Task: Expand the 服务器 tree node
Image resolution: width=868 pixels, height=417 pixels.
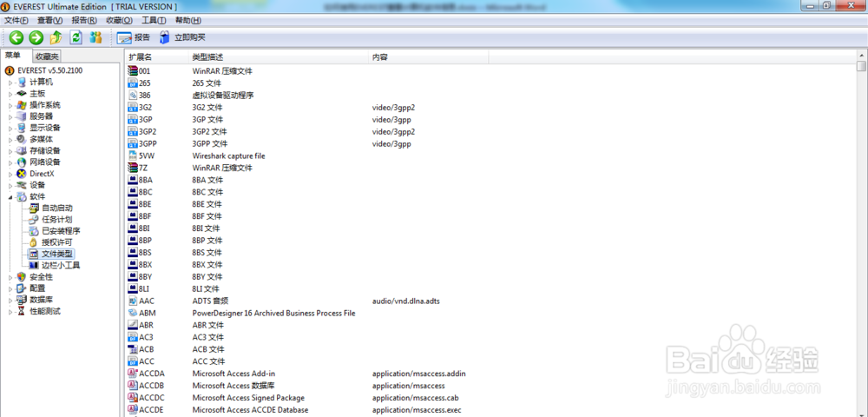Action: pos(10,117)
